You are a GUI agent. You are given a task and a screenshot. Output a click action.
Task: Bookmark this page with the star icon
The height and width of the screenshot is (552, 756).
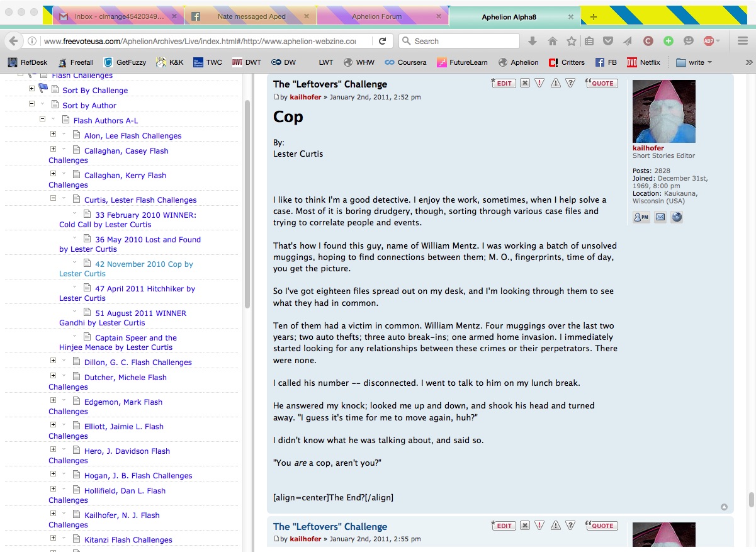571,41
